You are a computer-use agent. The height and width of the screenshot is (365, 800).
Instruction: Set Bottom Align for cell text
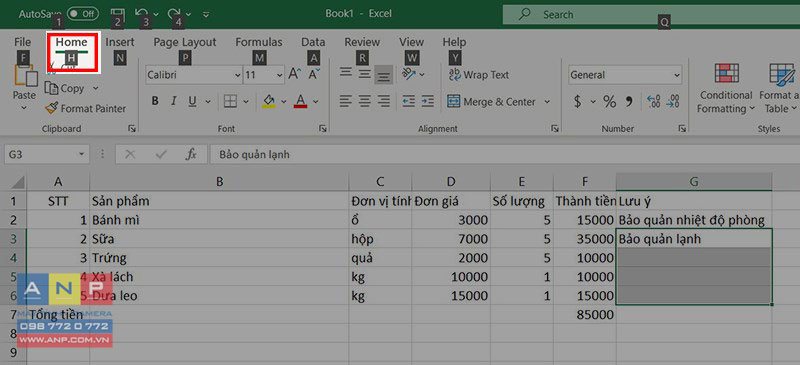click(x=383, y=76)
